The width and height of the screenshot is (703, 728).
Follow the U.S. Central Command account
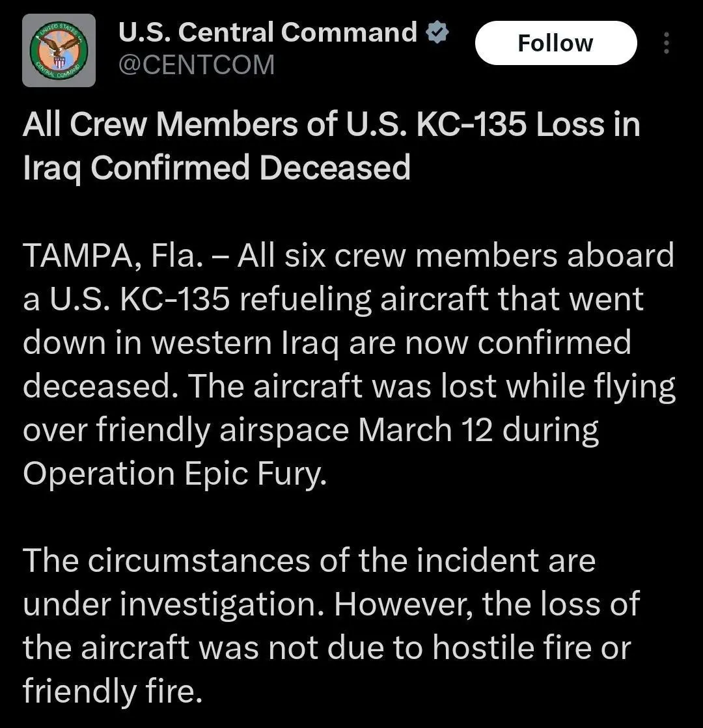[555, 43]
